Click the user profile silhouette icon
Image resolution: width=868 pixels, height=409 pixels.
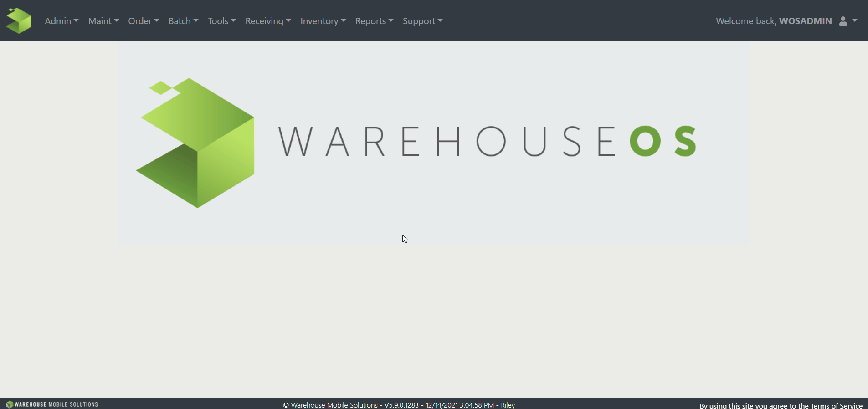click(843, 21)
